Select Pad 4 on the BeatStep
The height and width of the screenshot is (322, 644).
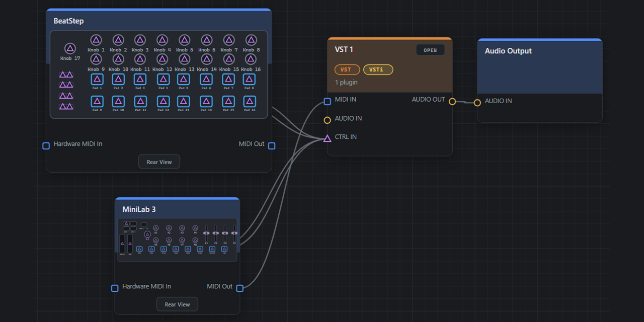tap(163, 79)
